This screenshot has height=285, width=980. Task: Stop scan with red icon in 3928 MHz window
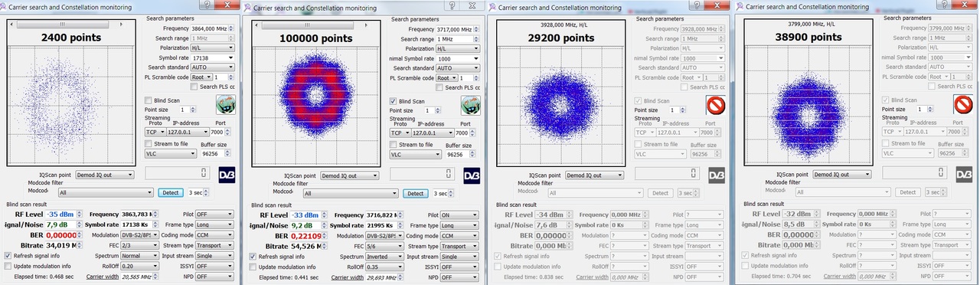[x=716, y=105]
